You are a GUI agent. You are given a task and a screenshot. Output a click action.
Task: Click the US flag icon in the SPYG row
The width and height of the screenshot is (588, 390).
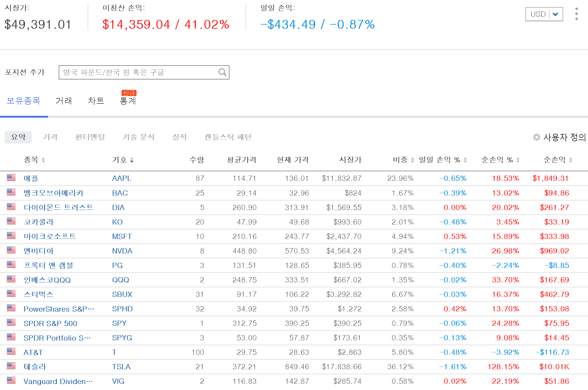click(x=11, y=337)
